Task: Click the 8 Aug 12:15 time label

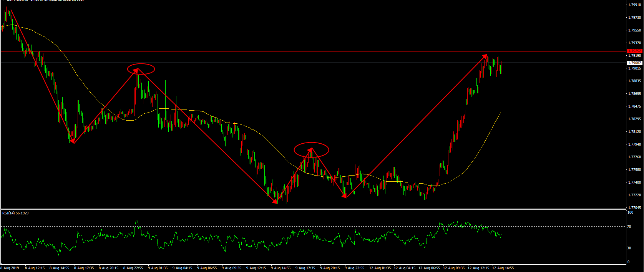Action: point(35,268)
